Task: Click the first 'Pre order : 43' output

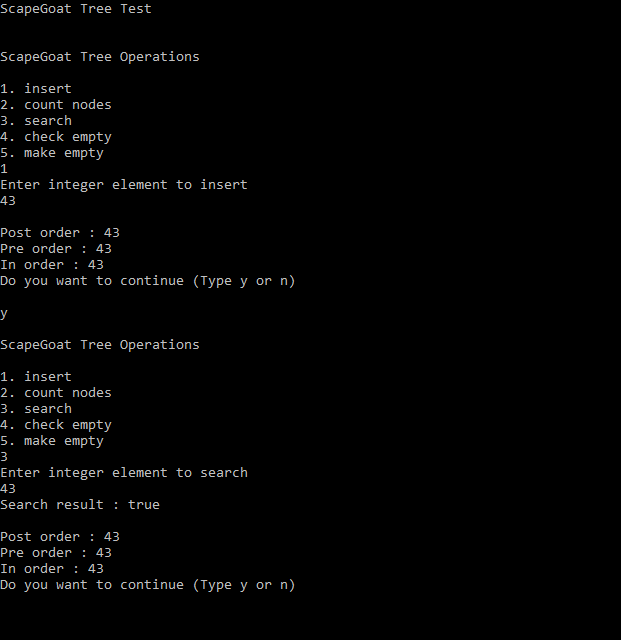Action: pos(56,249)
